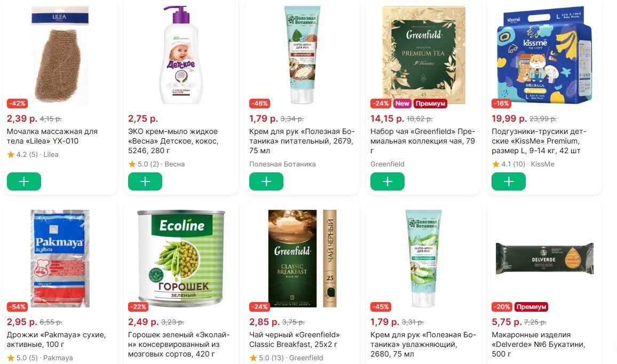The image size is (617, 364).
Task: Open «Горошек зеленый Эколайн» product title
Action: tap(179, 344)
